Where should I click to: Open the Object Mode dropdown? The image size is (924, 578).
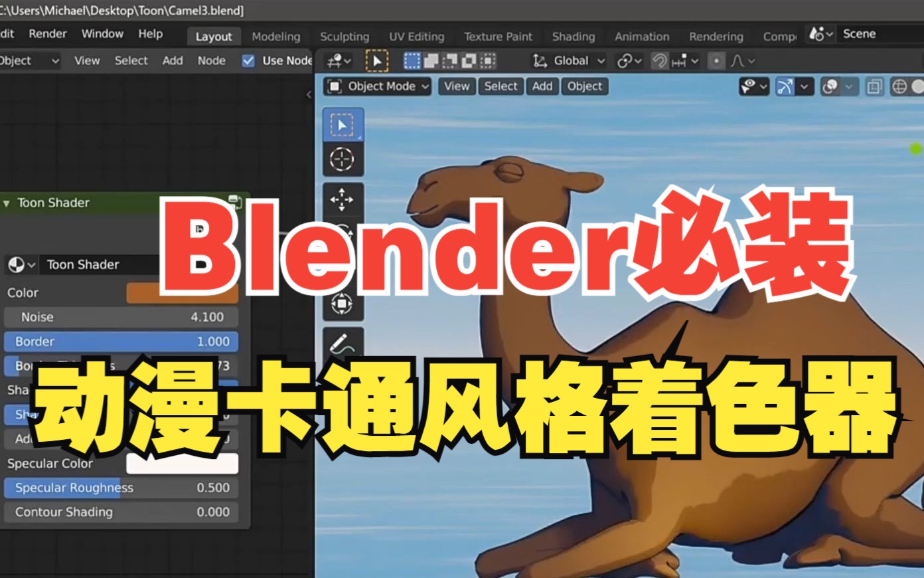pyautogui.click(x=378, y=86)
